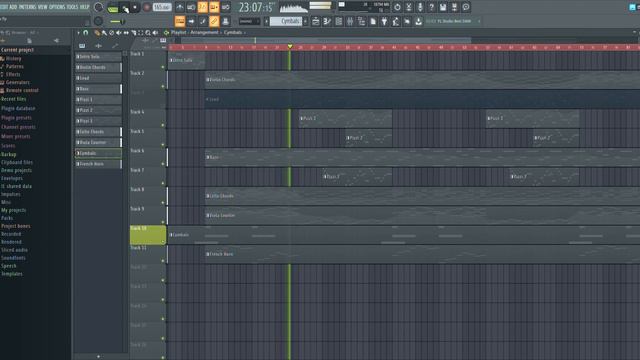Screen dimensions: 640x360
Task: Toggle the metronome button
Action: [x=180, y=7]
